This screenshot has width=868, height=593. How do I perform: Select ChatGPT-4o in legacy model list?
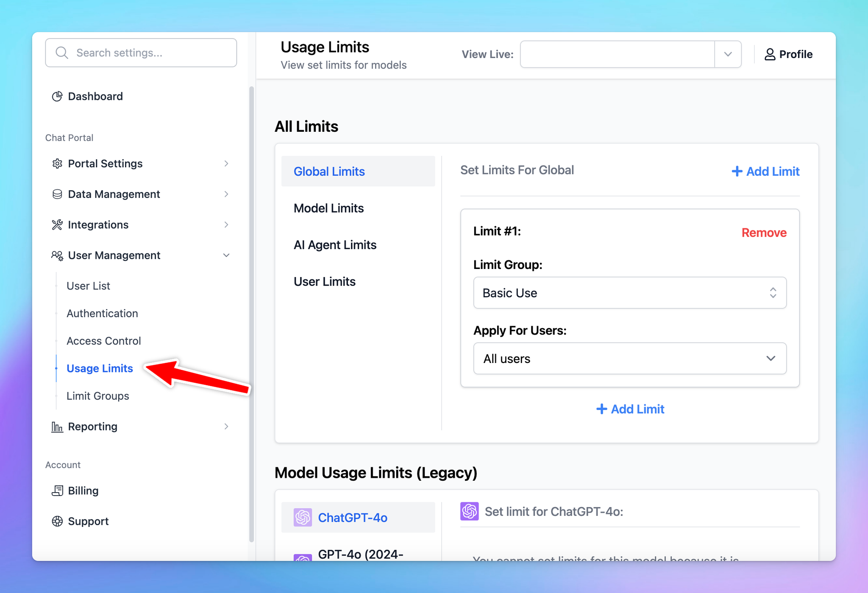pos(358,517)
